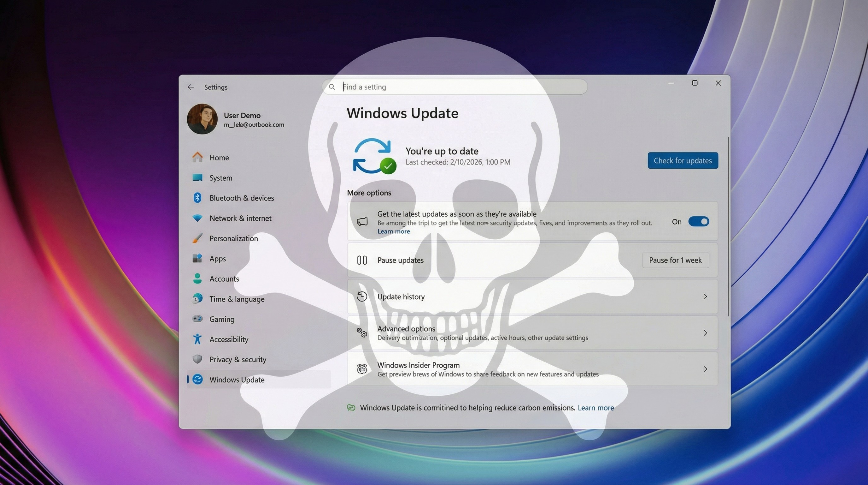The height and width of the screenshot is (485, 868).
Task: Click Learn more about carbon emissions
Action: tap(596, 407)
